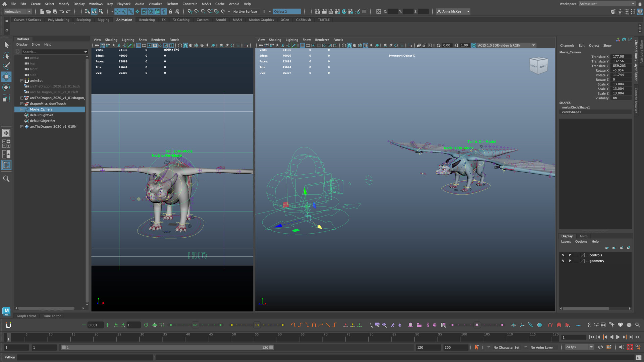Open the Deform menu

tap(172, 4)
